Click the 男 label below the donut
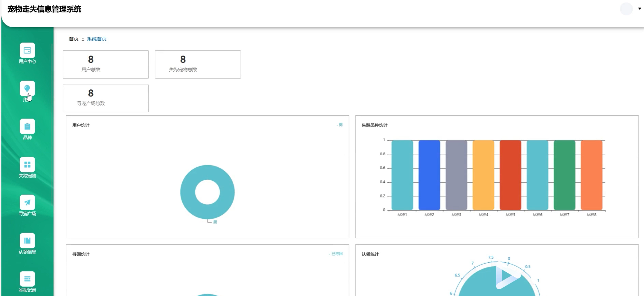 pos(215,222)
